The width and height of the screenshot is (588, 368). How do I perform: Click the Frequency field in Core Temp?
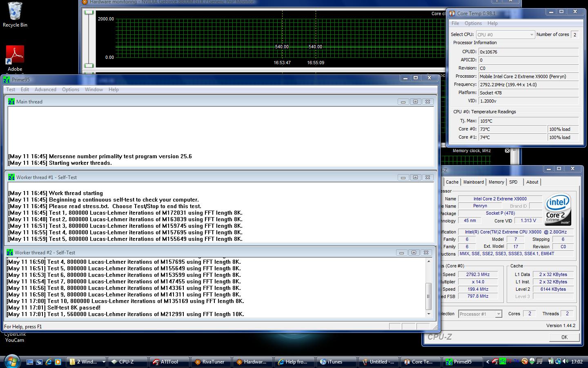coord(528,85)
